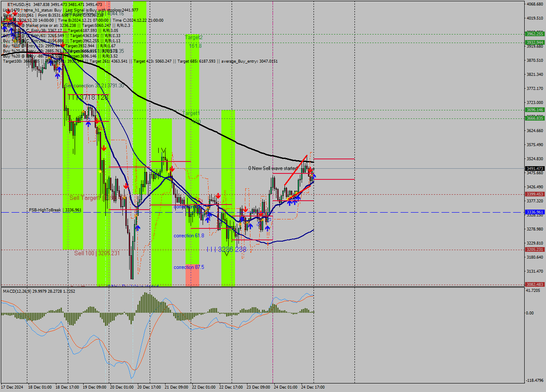Click price scale value 4019.150
The image size is (546, 392).
coord(534,18)
